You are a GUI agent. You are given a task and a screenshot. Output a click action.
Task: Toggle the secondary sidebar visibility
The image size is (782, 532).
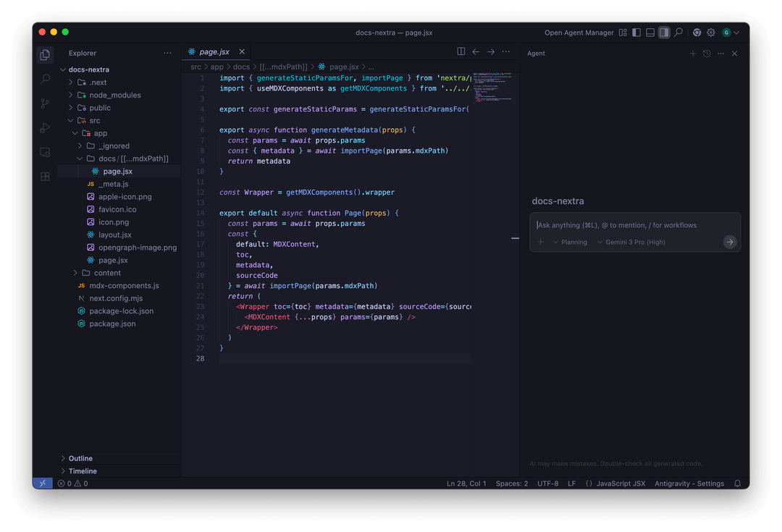tap(664, 32)
